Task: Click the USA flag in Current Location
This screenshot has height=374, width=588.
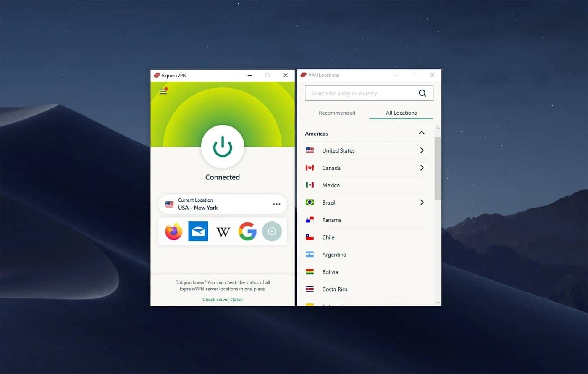Action: [169, 204]
